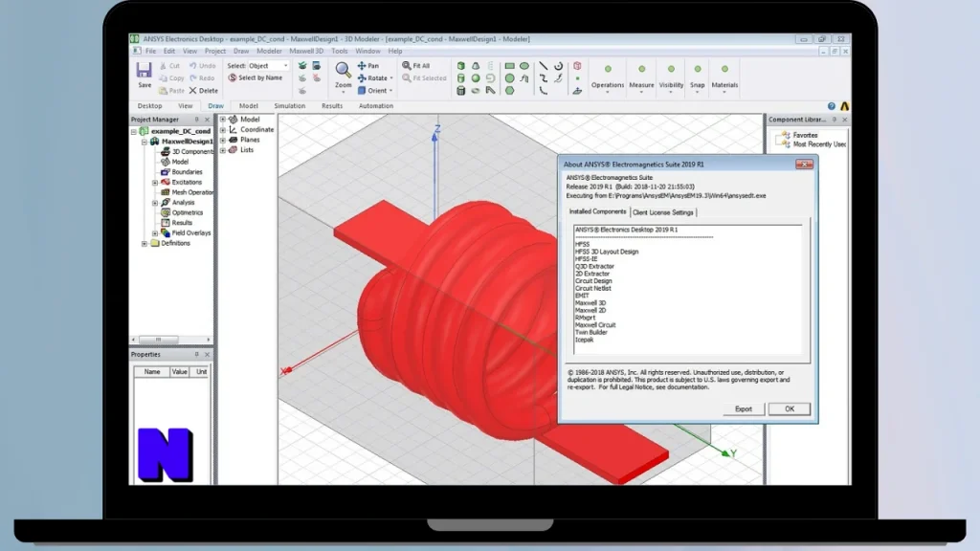The width and height of the screenshot is (980, 551).
Task: Select the Draw cone icon
Action: pos(476,66)
